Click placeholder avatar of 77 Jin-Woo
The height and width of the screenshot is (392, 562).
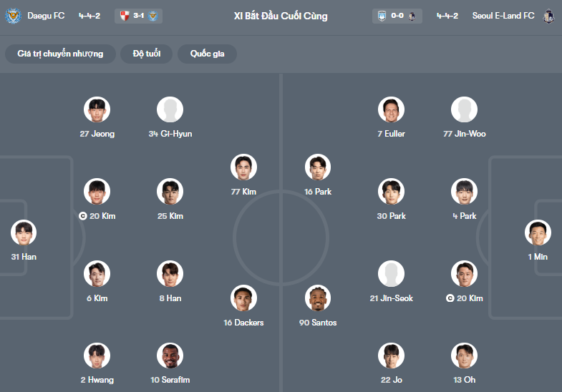pos(464,109)
